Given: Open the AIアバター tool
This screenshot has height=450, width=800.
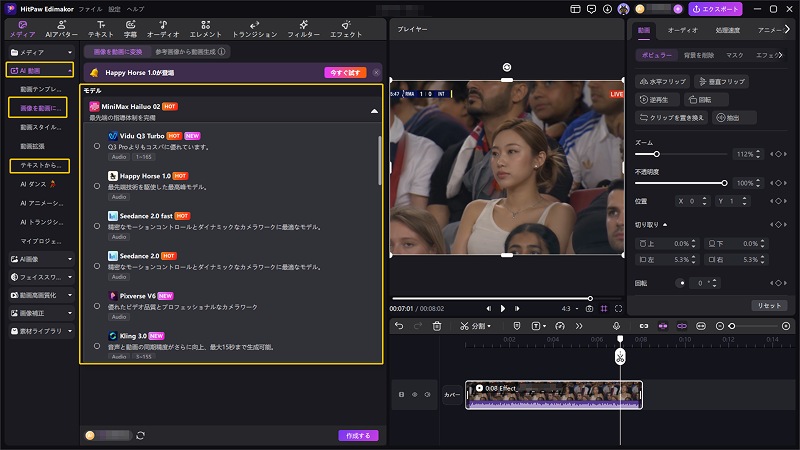Looking at the screenshot, I should click(62, 29).
